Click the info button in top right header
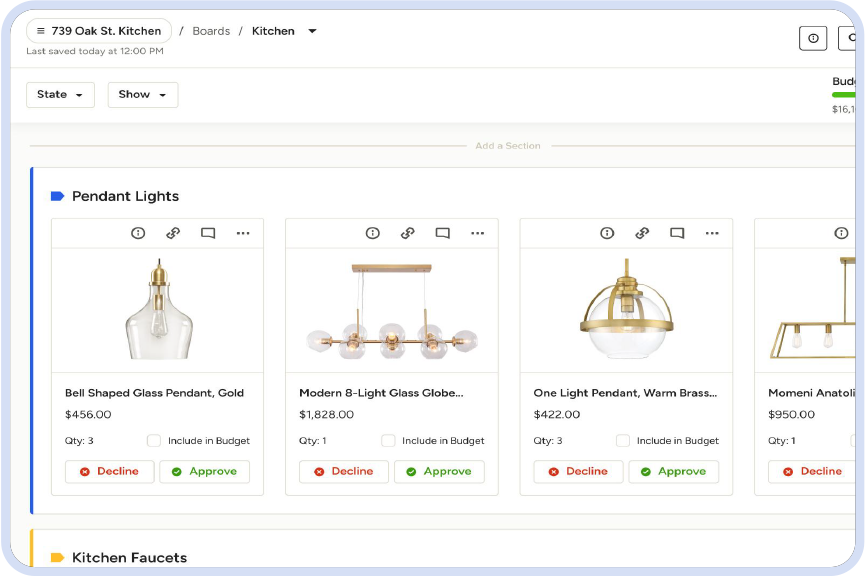The width and height of the screenshot is (865, 576). [813, 38]
